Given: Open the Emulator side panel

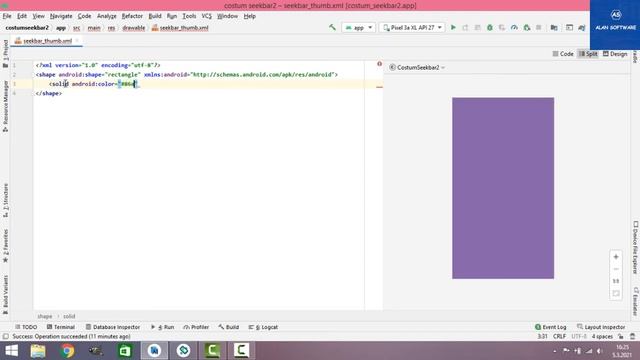Looking at the screenshot, I should pos(636,301).
